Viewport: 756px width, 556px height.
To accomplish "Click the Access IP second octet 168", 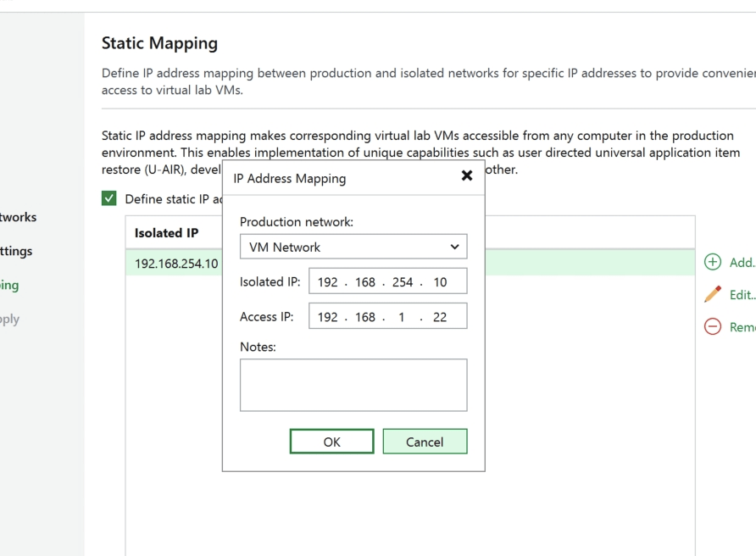I will tap(365, 317).
